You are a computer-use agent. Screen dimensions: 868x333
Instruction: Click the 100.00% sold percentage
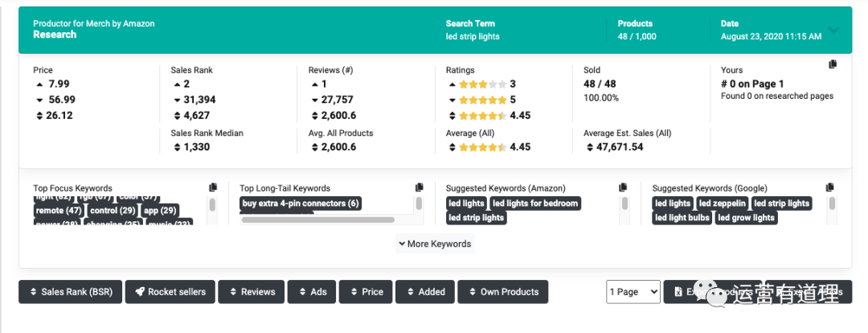(x=601, y=98)
